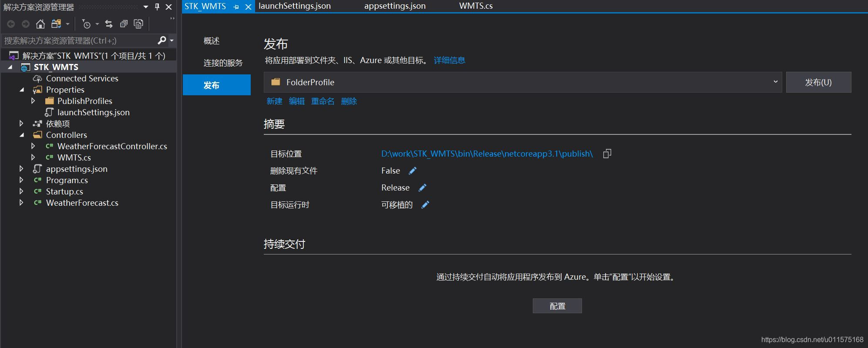Click the 编辑 edit profile link

coord(297,101)
